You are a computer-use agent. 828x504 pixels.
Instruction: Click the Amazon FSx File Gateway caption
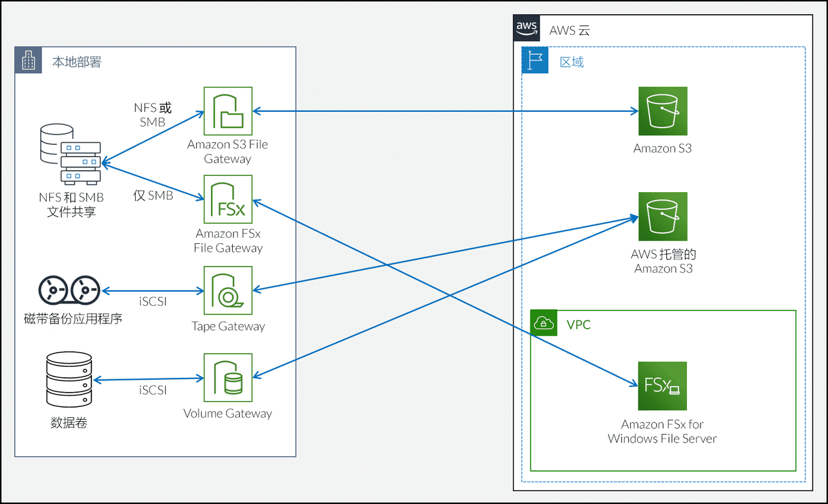point(228,241)
